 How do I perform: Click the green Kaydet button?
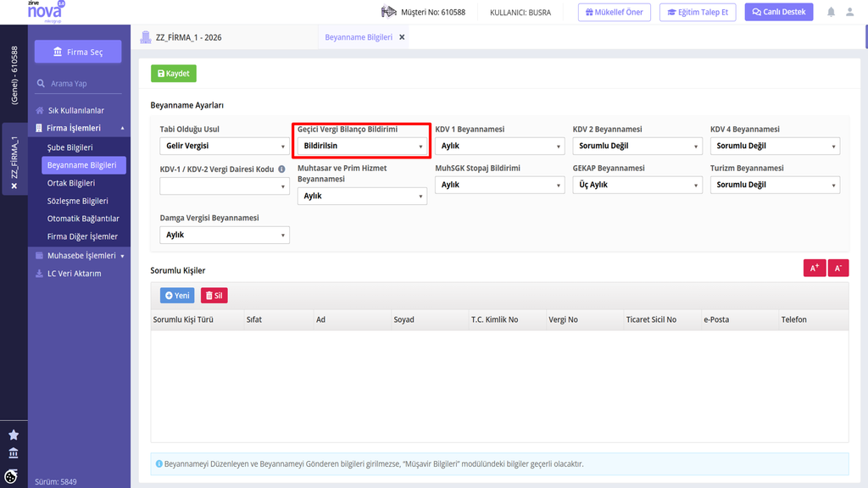pyautogui.click(x=173, y=74)
